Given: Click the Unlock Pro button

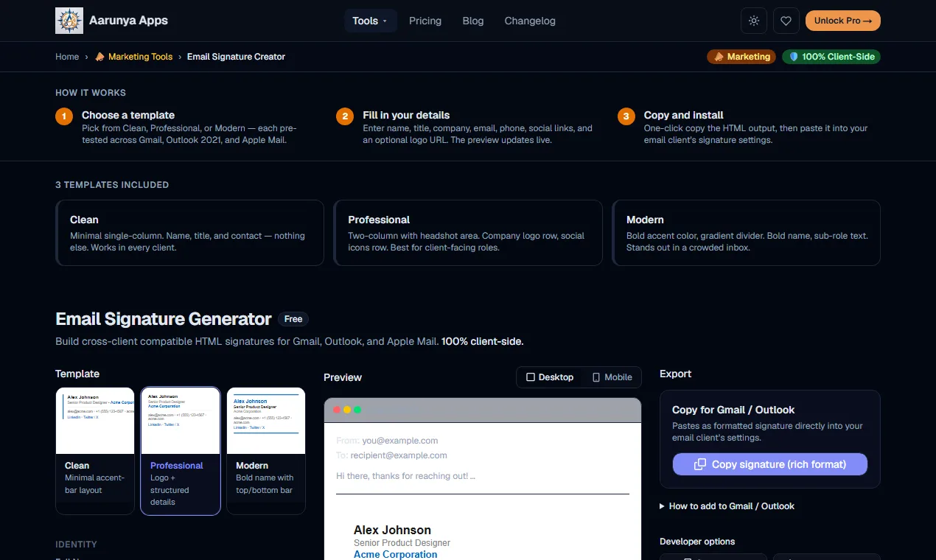Looking at the screenshot, I should [x=843, y=21].
